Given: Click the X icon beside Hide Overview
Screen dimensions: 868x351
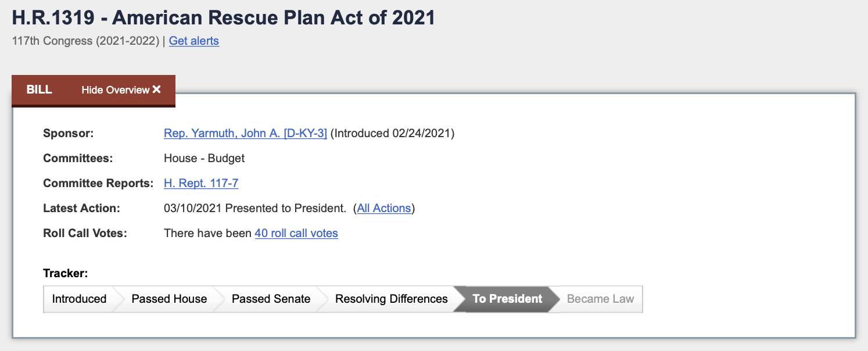Looking at the screenshot, I should (156, 89).
